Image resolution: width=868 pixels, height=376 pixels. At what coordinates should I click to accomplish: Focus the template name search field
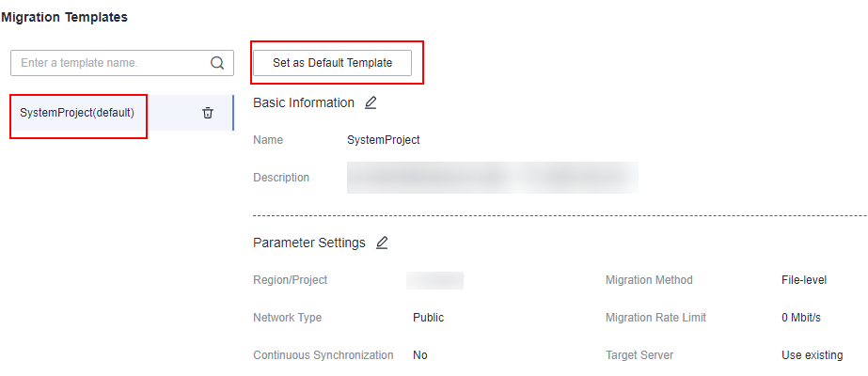tap(108, 63)
